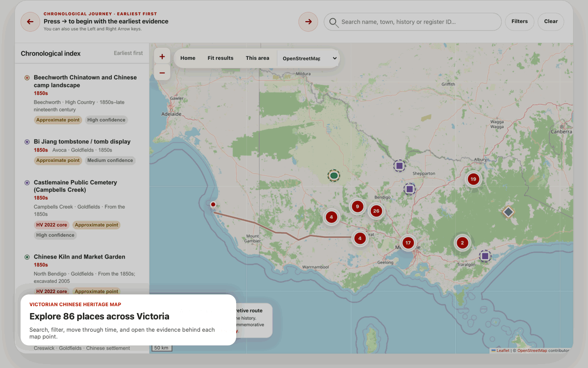Screen dimensions: 588x368
Task: Click the Beechworth Chinatown list bullet icon
Action: (x=27, y=78)
